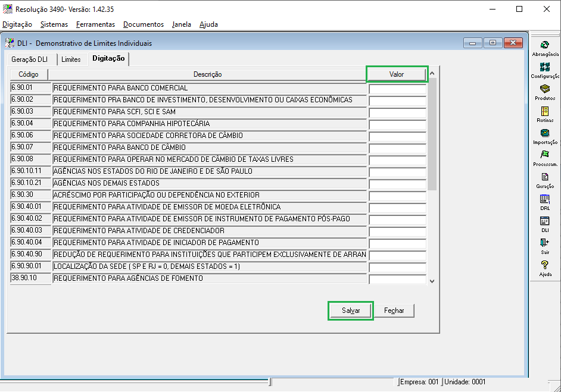This screenshot has width=561, height=392.
Task: Click the Resolução 3490 app icon
Action: (x=7, y=9)
